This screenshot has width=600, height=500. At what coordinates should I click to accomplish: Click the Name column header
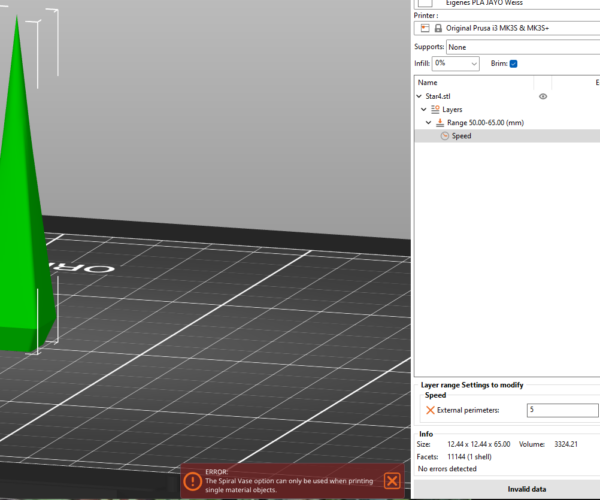tap(427, 83)
